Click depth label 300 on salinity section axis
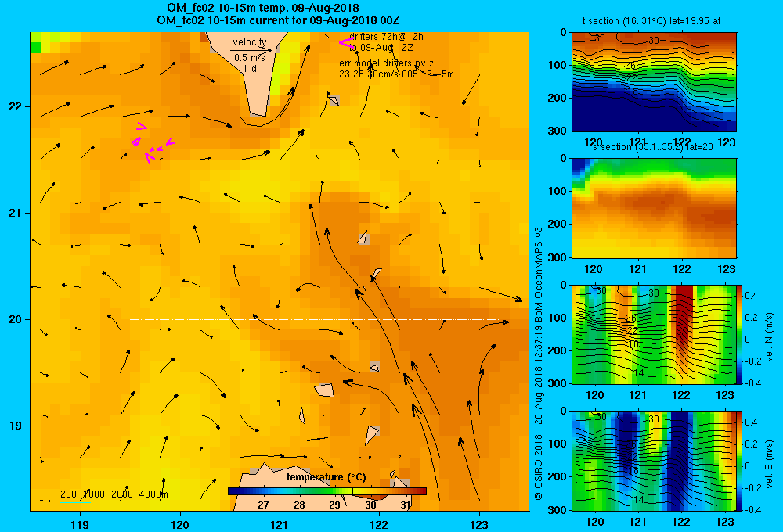The height and width of the screenshot is (532, 783). click(557, 257)
